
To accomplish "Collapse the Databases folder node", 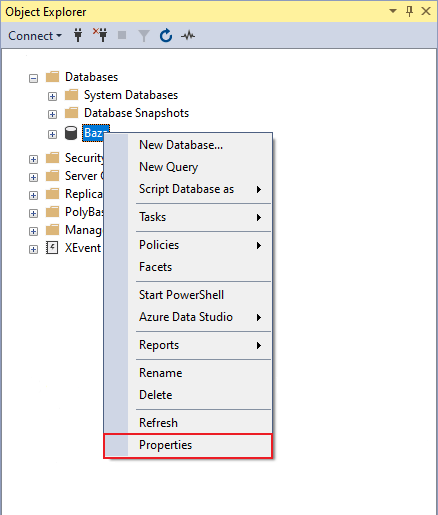I will 33,79.
